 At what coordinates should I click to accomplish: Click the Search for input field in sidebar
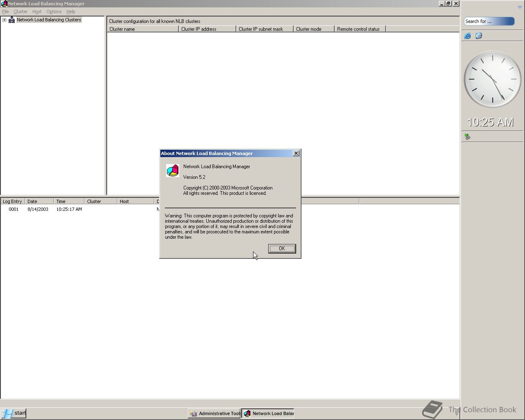tap(489, 21)
